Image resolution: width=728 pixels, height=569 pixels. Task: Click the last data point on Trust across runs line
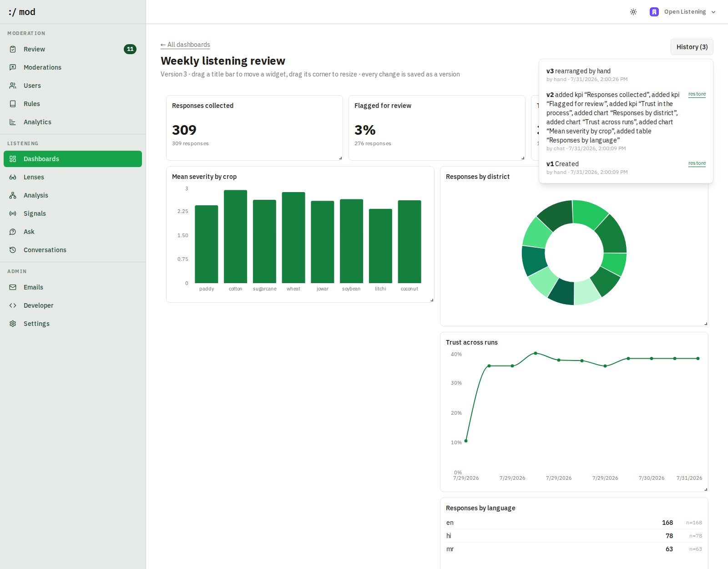tap(698, 359)
